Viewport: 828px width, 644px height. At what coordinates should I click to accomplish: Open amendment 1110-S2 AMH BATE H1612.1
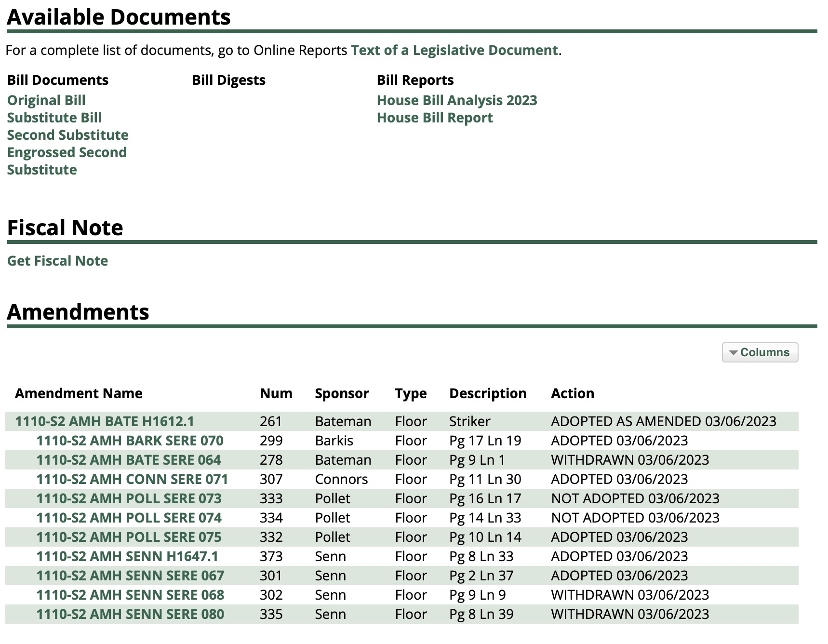point(104,421)
